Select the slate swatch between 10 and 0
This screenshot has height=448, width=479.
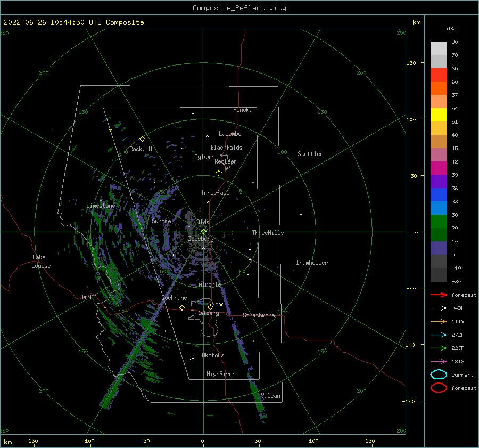439,248
